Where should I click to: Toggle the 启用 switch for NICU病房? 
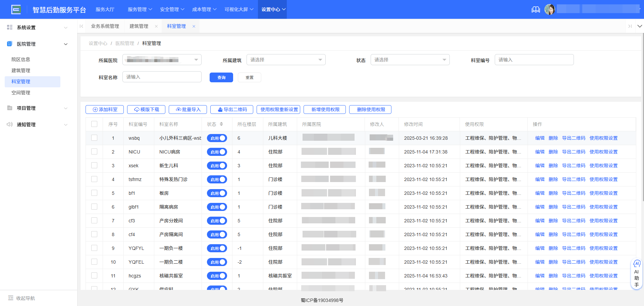tap(217, 152)
